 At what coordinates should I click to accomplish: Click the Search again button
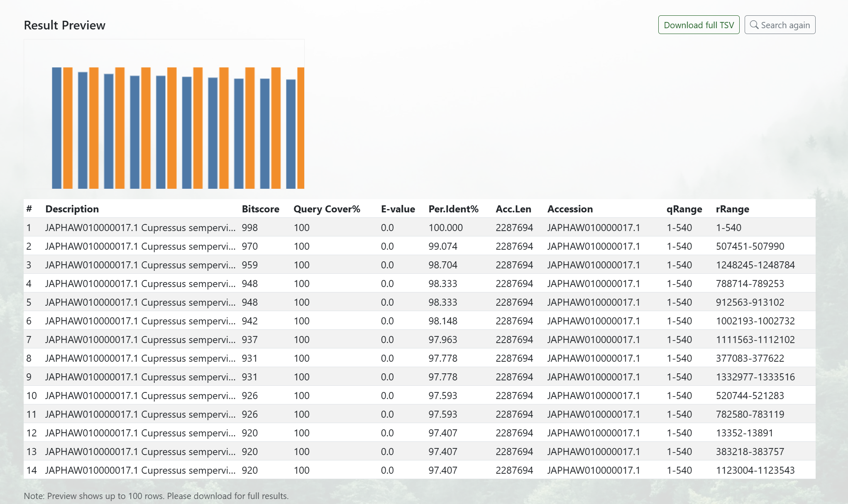pos(780,25)
